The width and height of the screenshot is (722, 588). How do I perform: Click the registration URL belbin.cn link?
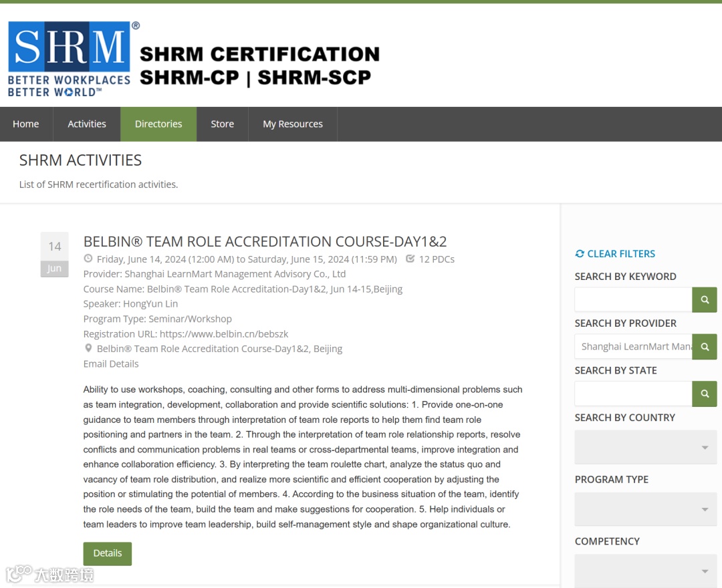(224, 334)
